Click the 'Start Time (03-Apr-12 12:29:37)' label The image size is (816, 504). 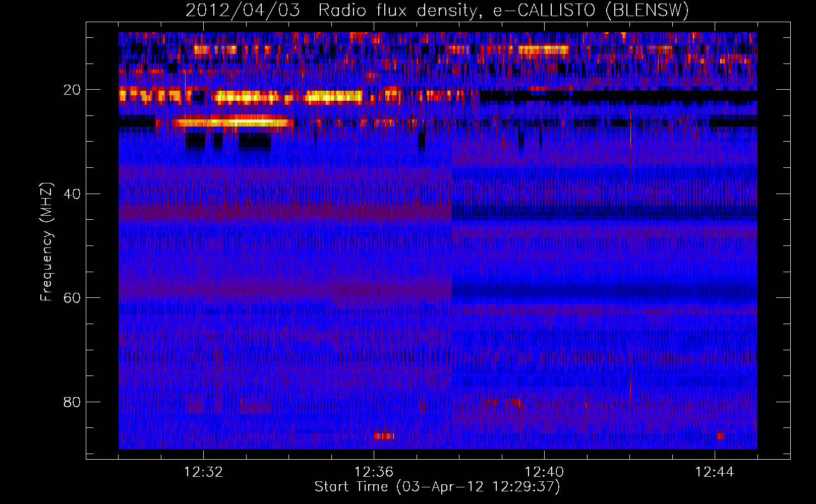[437, 487]
